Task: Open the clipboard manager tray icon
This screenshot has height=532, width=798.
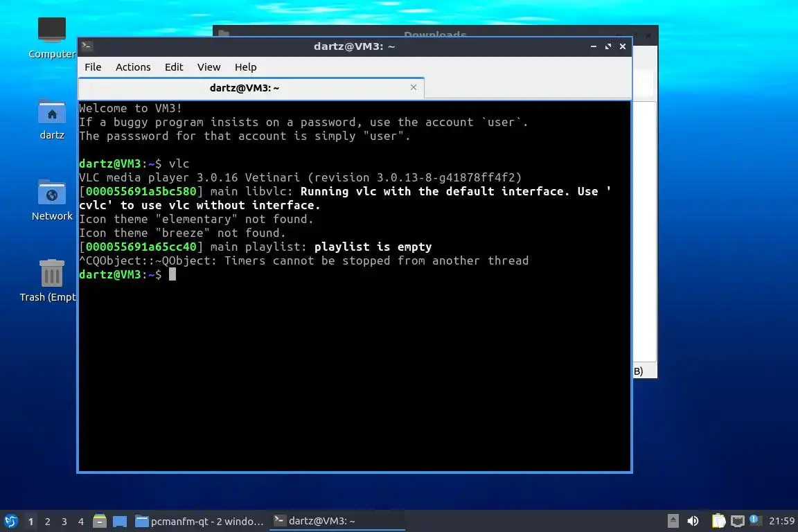Action: [x=718, y=521]
